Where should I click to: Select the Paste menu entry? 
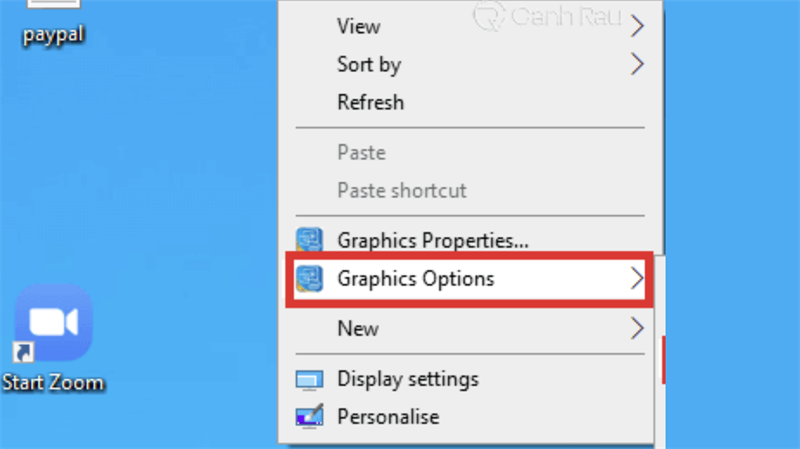coord(361,153)
